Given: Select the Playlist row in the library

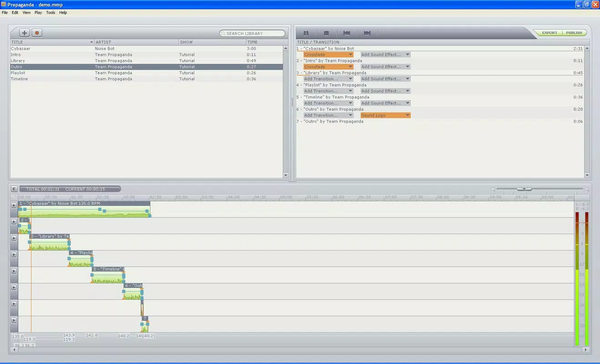Looking at the screenshot, I should (146, 73).
